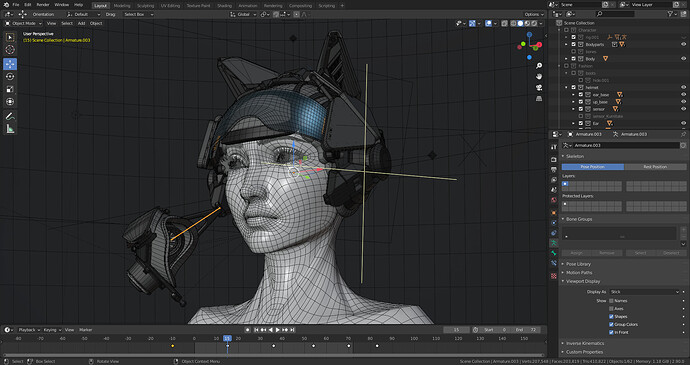The image size is (690, 365).
Task: Activate the Transform tool
Action: [10, 102]
